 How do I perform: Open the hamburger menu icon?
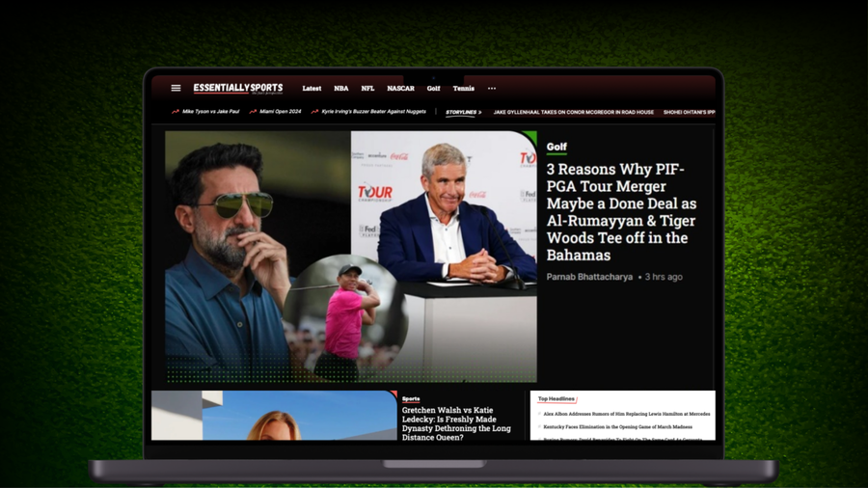tap(176, 88)
